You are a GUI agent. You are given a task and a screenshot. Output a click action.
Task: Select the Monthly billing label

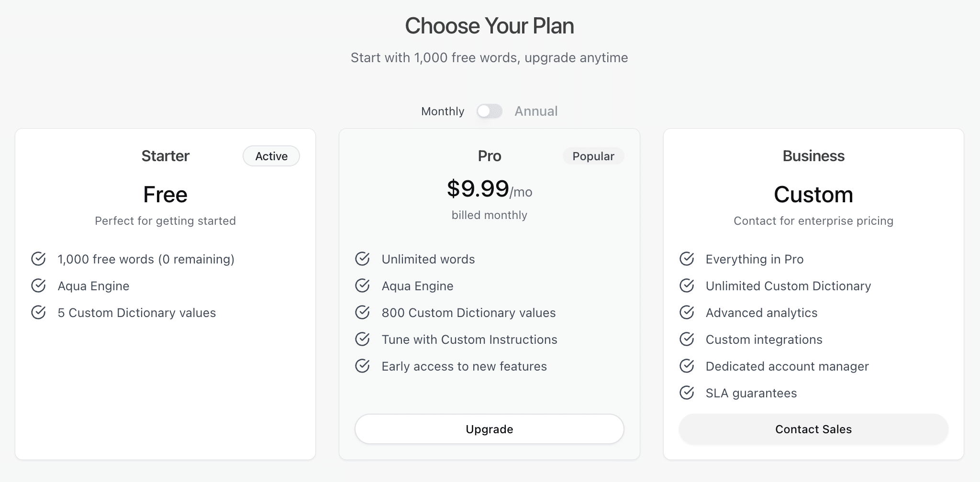coord(443,111)
